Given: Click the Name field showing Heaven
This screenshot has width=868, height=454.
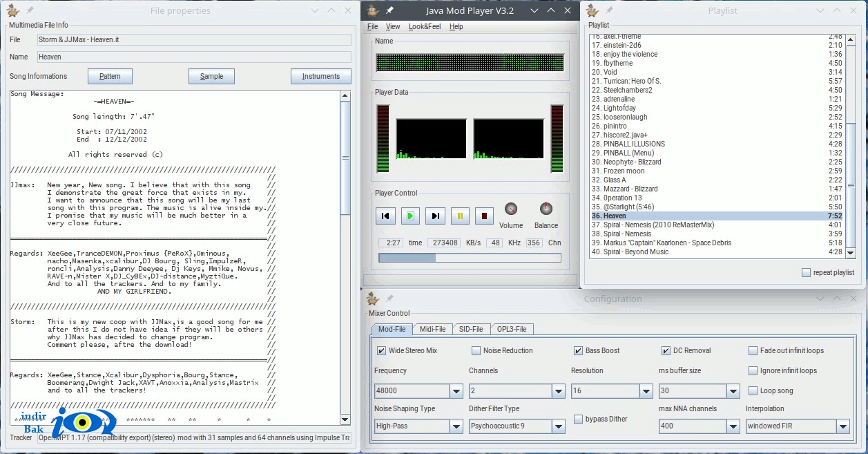Looking at the screenshot, I should point(193,57).
